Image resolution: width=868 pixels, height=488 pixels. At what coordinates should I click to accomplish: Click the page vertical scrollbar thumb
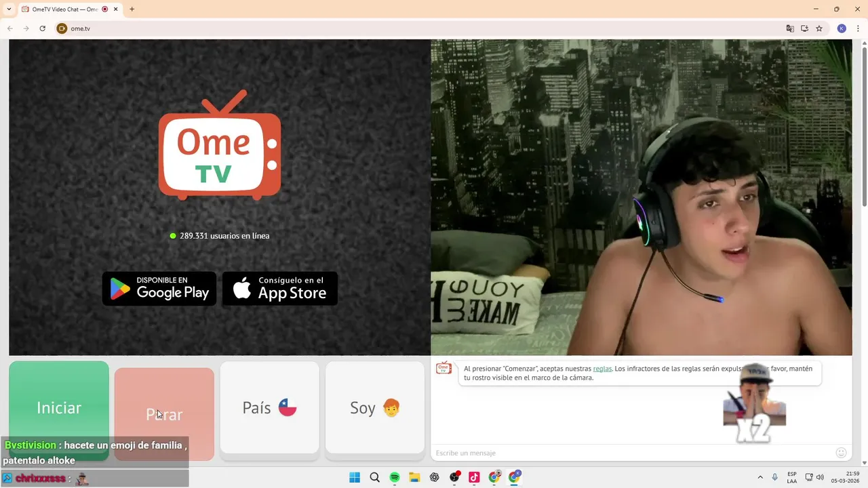pyautogui.click(x=864, y=126)
